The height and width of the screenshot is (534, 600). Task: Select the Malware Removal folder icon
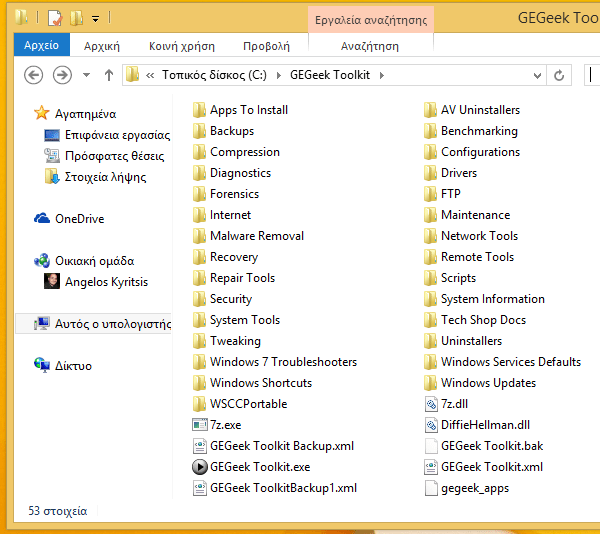(199, 236)
